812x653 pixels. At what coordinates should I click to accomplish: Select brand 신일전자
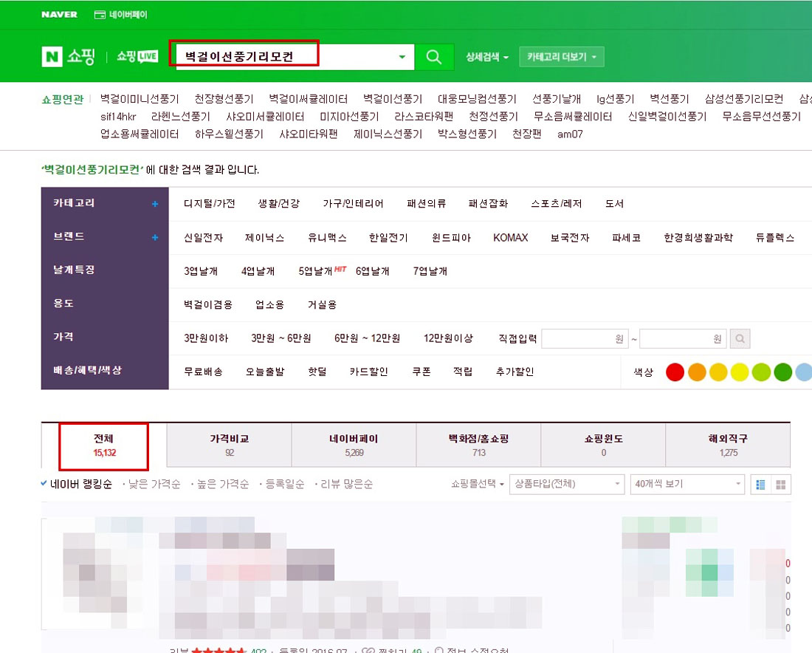[204, 237]
